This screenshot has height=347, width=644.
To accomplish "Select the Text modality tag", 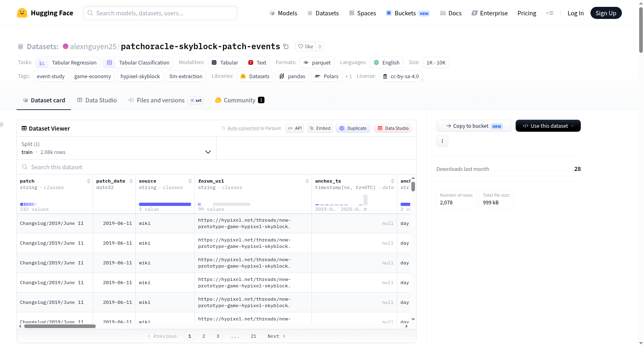I will [257, 62].
